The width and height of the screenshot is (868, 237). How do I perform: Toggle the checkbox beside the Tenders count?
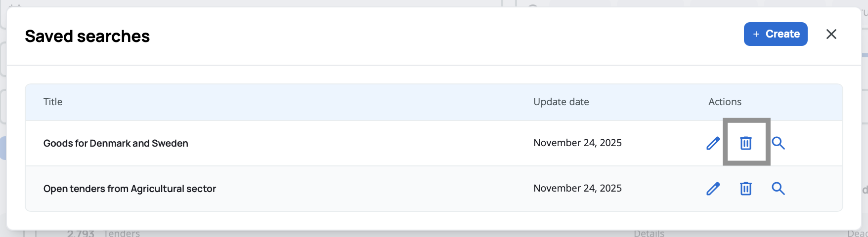(x=30, y=234)
